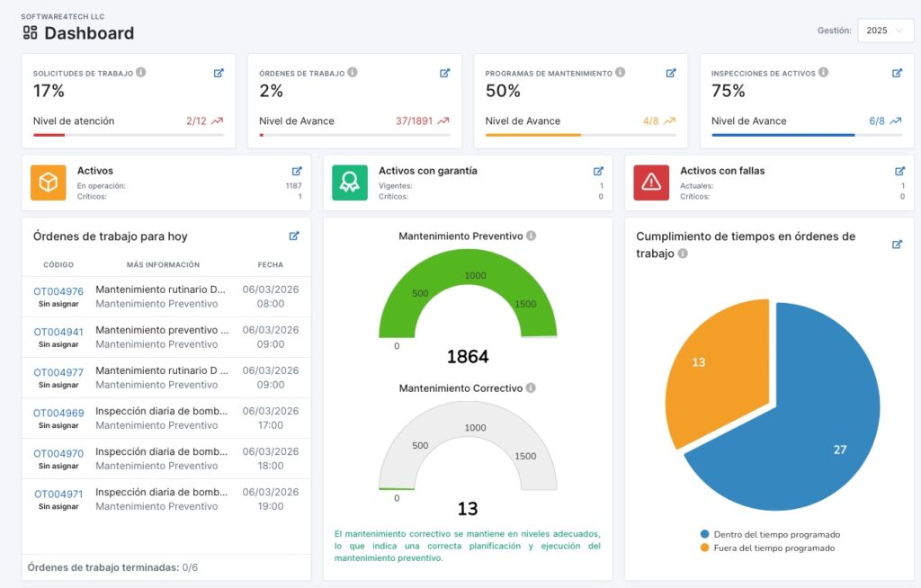
Task: Click the blue pie slice showing 27
Action: pos(809,423)
